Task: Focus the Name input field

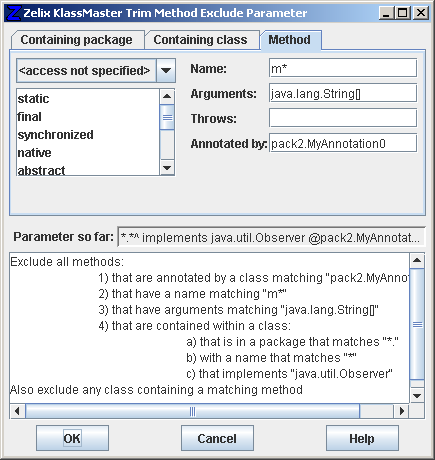Action: click(343, 68)
